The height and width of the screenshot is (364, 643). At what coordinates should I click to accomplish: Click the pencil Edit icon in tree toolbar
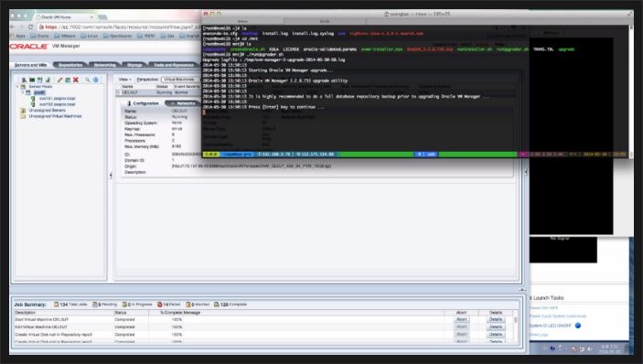(59, 80)
